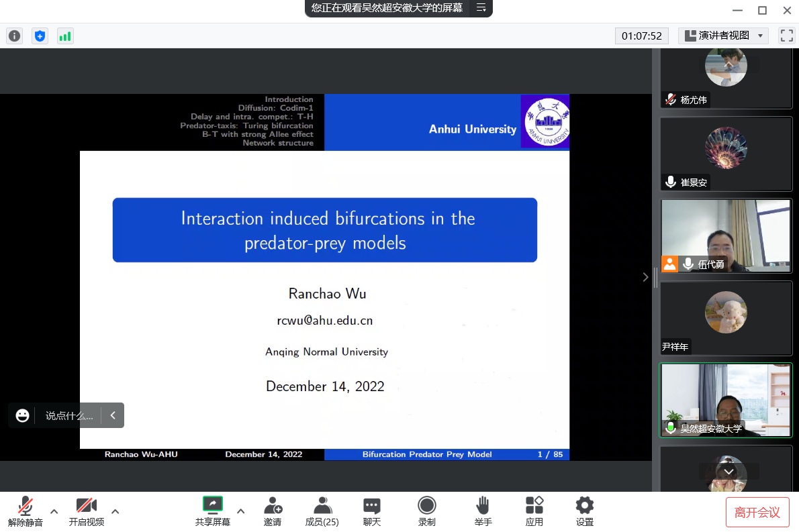Open the 设置 settings gear
799x532 pixels.
click(585, 511)
